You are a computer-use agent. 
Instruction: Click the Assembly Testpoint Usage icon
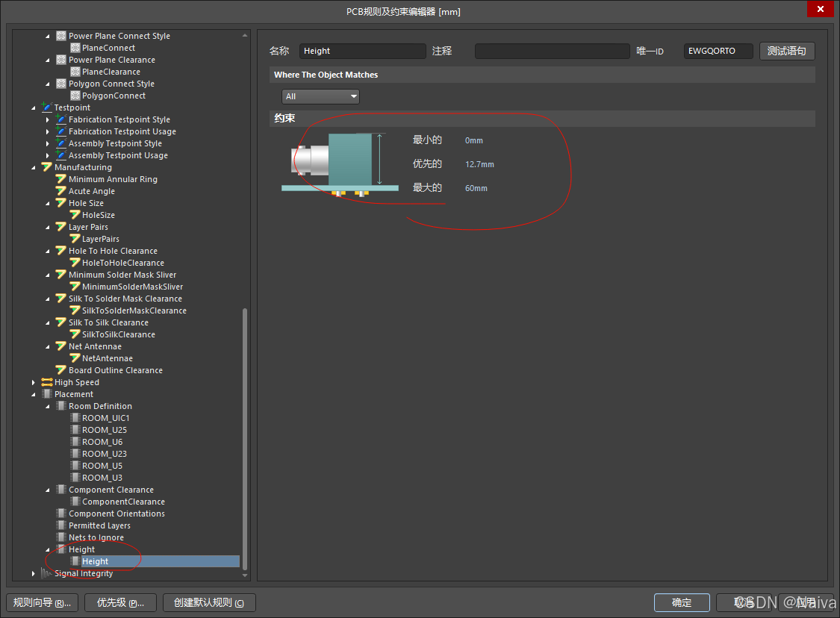tap(61, 155)
